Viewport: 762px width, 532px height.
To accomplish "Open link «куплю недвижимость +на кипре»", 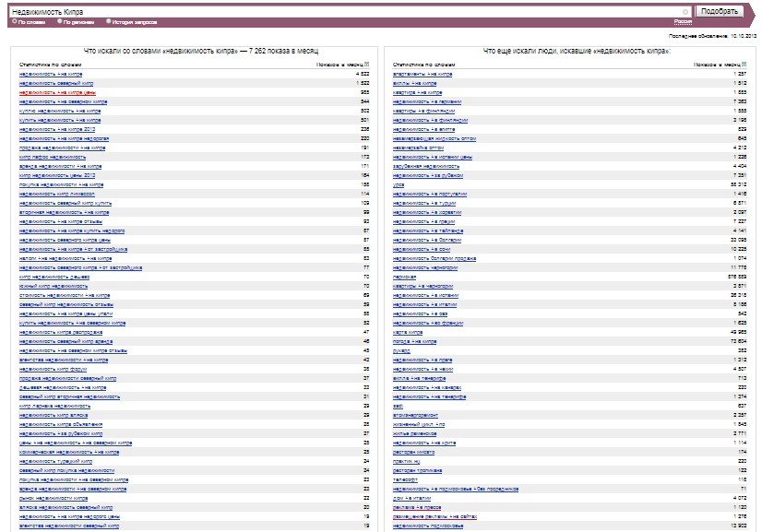I will coord(60,112).
